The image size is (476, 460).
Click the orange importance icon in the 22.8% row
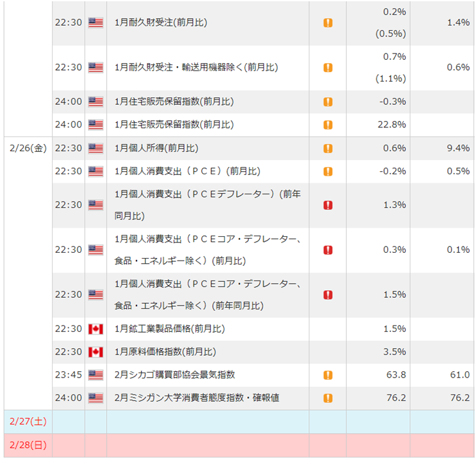click(328, 125)
